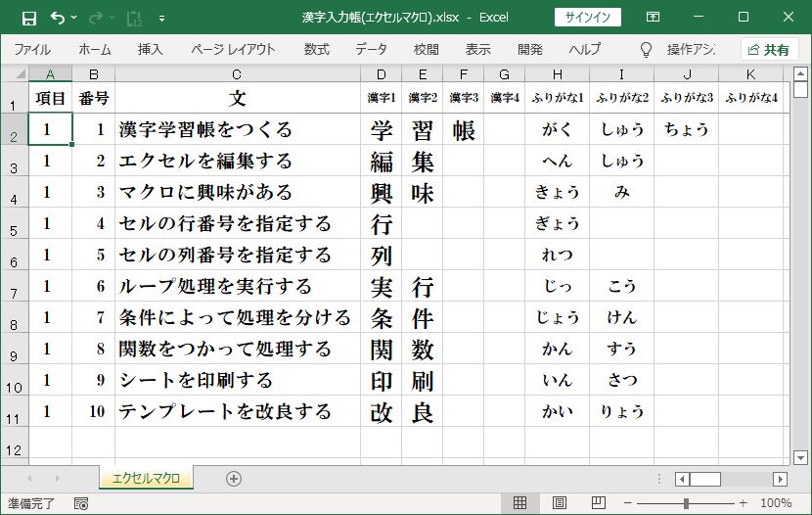Image resolution: width=812 pixels, height=515 pixels.
Task: Click the next sheet navigation arrow
Action: [x=57, y=478]
